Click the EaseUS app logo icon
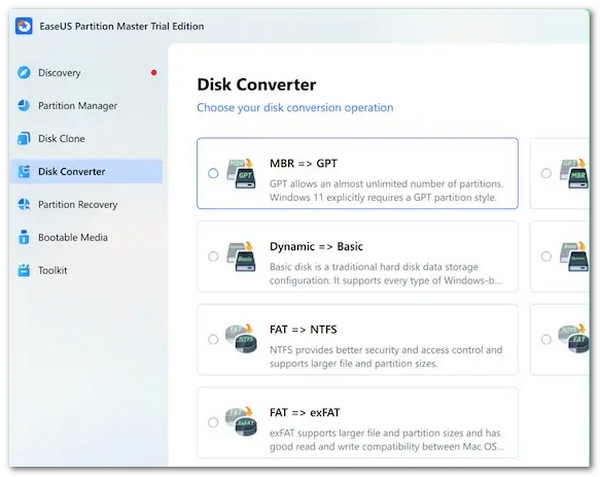Viewport: 600px width, 477px height. click(23, 27)
